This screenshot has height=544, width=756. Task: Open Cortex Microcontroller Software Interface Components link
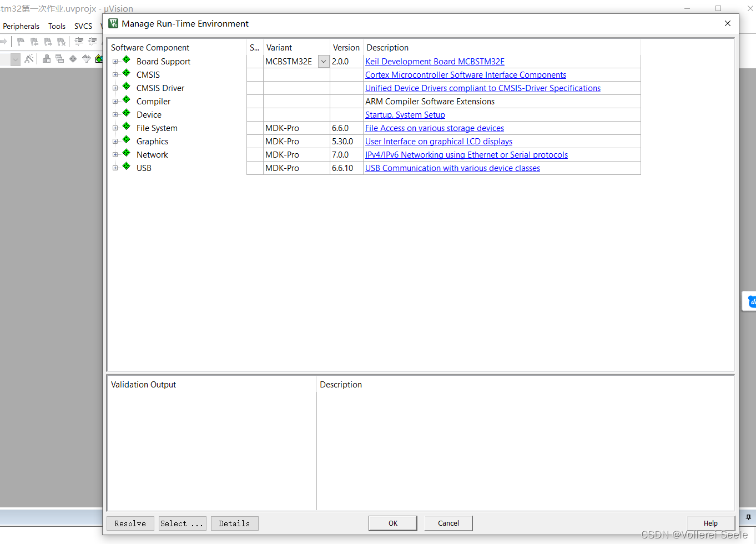tap(466, 75)
